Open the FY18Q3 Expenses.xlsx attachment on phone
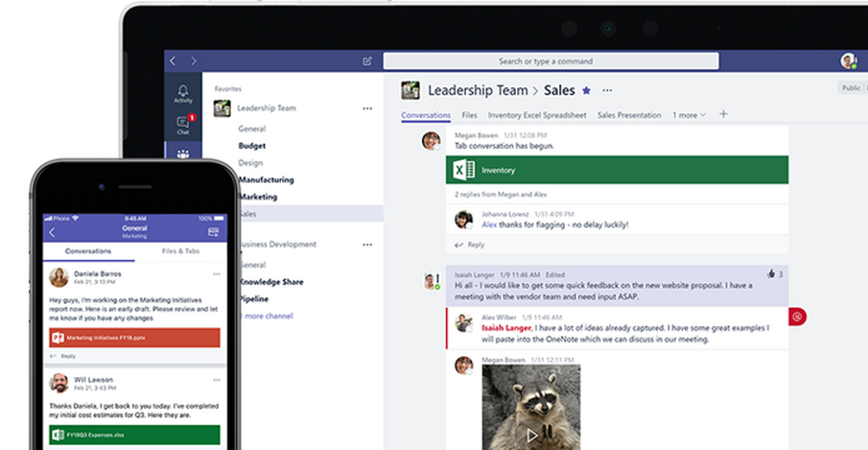 coord(134,435)
